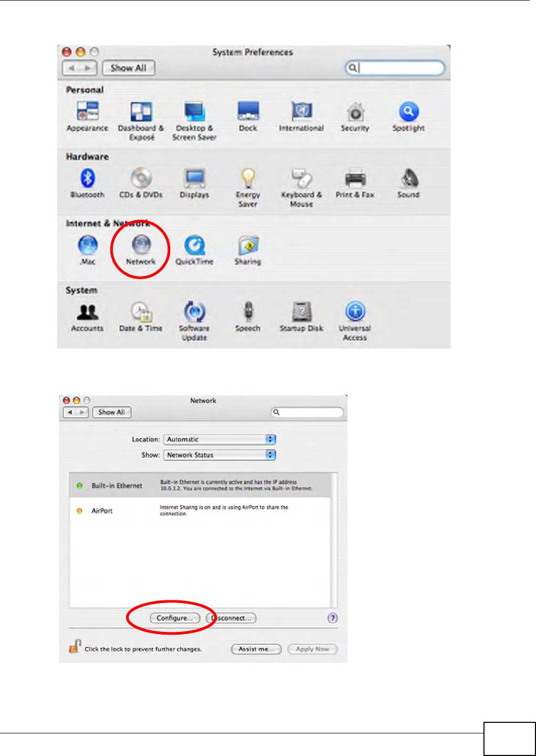This screenshot has height=756, width=536.
Task: Open the Security preferences icon
Action: pyautogui.click(x=355, y=111)
